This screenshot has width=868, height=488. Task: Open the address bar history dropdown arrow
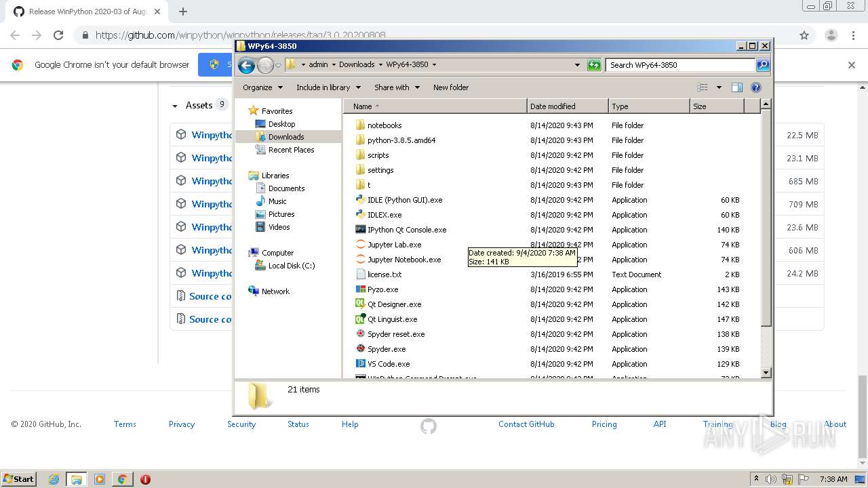pos(577,65)
